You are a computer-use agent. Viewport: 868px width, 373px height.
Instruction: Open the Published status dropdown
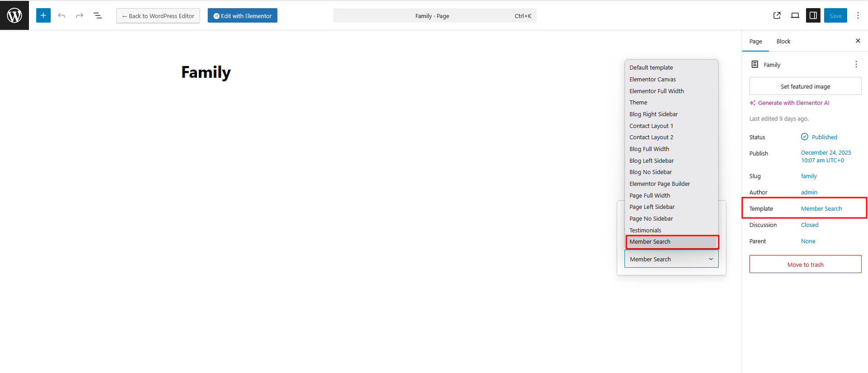coord(824,137)
